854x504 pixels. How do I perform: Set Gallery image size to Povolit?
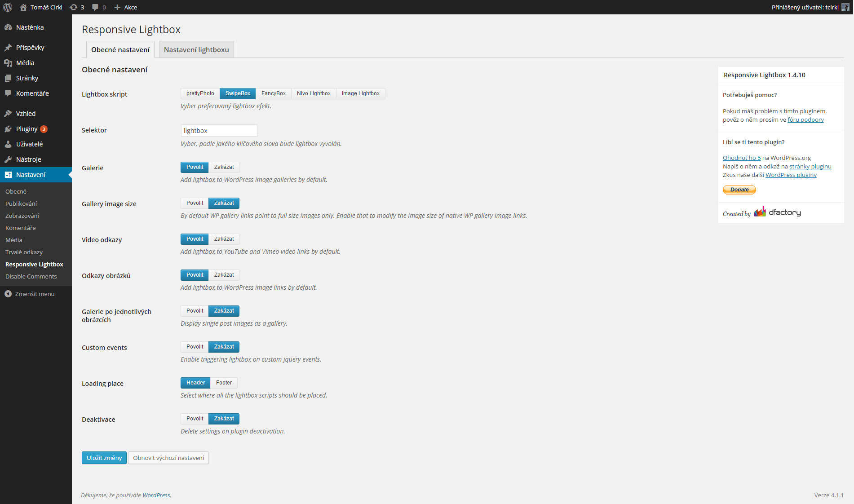pyautogui.click(x=195, y=203)
